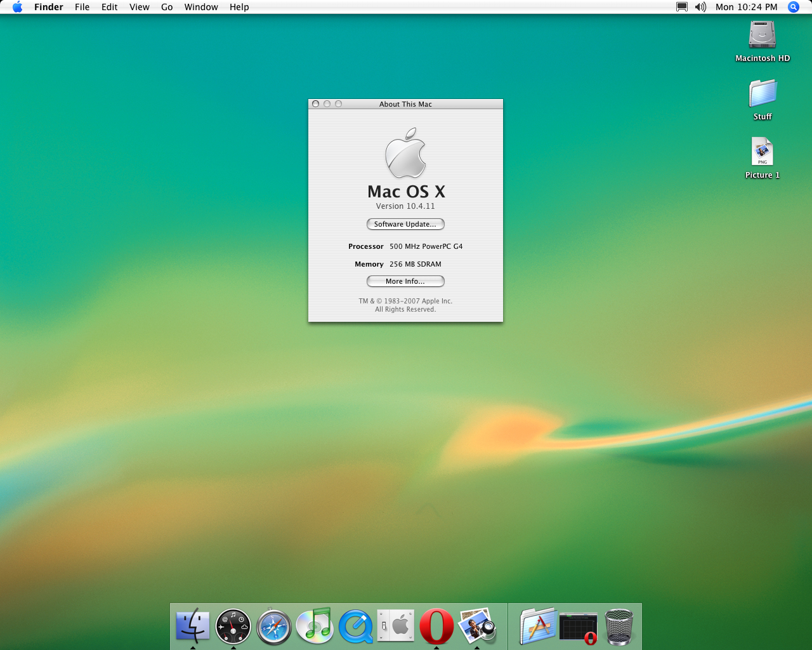Screen dimensions: 812x650
Task: Open QuickTime Player in Dock
Action: tap(356, 627)
